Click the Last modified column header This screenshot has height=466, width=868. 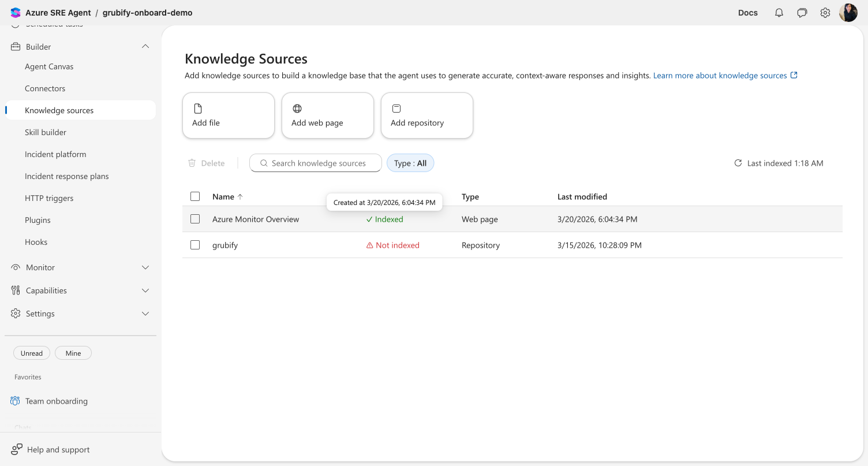click(582, 197)
